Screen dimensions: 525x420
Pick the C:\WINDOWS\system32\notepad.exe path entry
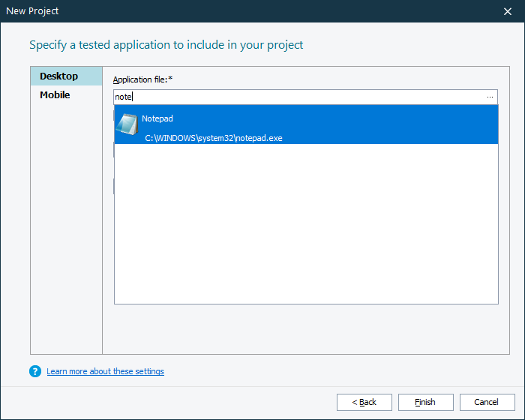(214, 138)
